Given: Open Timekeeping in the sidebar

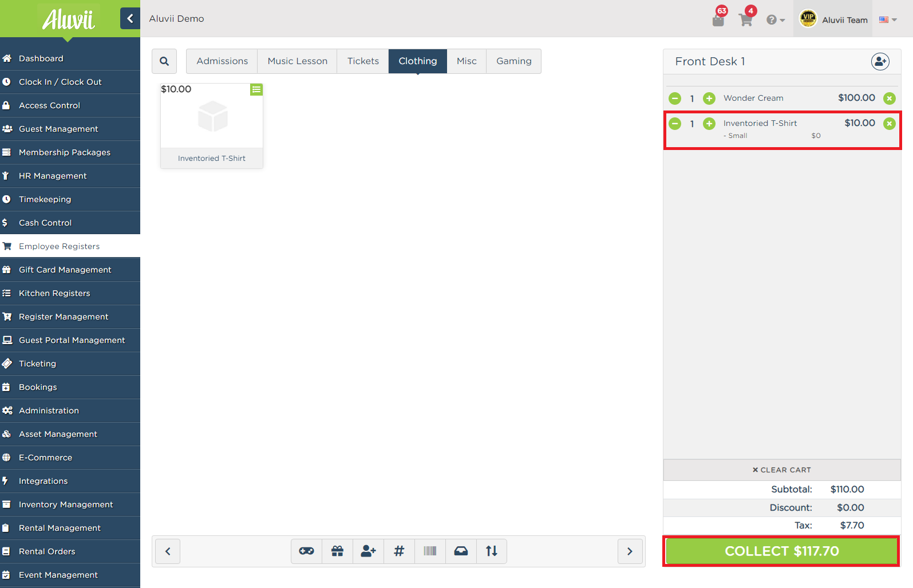Looking at the screenshot, I should (70, 199).
